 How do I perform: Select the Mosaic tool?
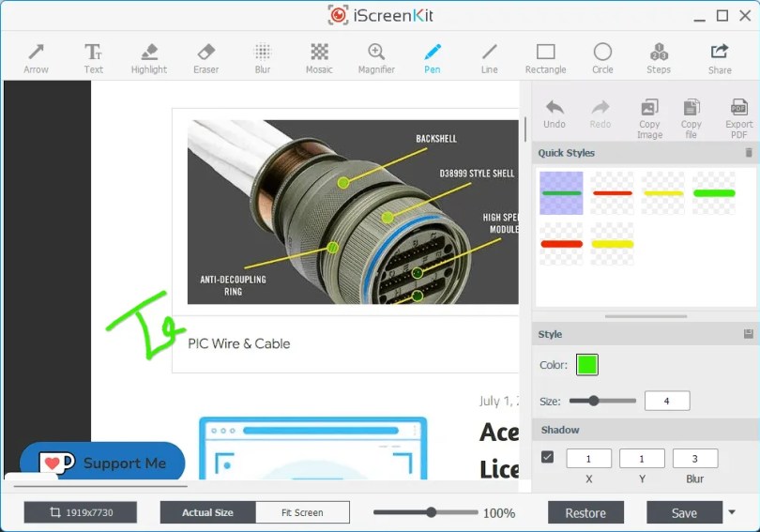point(319,58)
